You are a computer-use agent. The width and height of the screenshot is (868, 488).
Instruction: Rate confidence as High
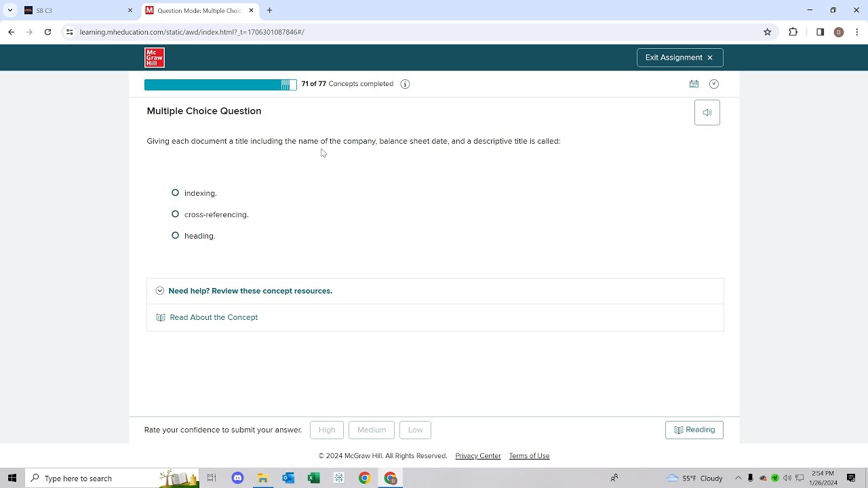point(327,430)
